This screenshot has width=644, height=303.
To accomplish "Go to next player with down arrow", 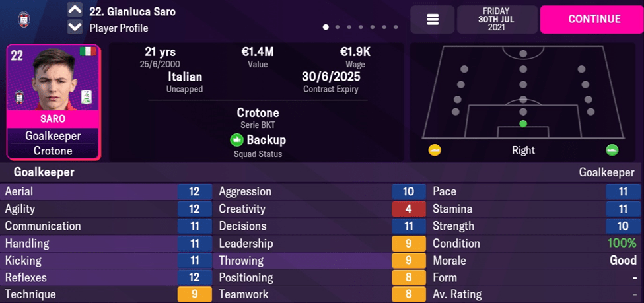I will click(x=75, y=28).
